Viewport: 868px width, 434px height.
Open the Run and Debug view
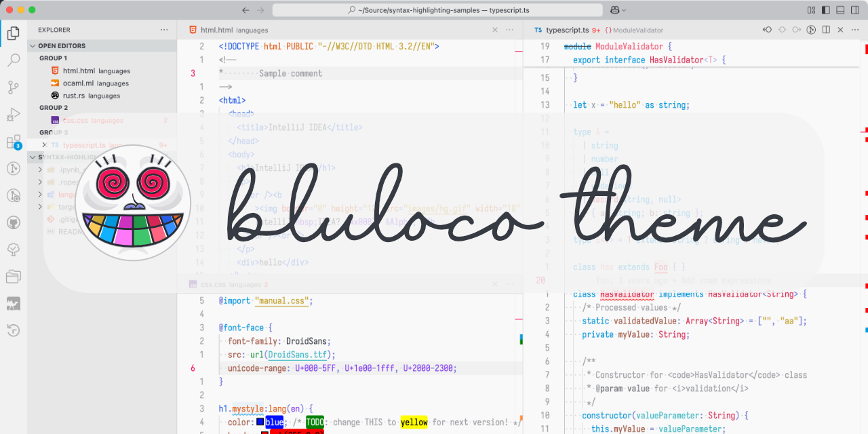(x=14, y=114)
